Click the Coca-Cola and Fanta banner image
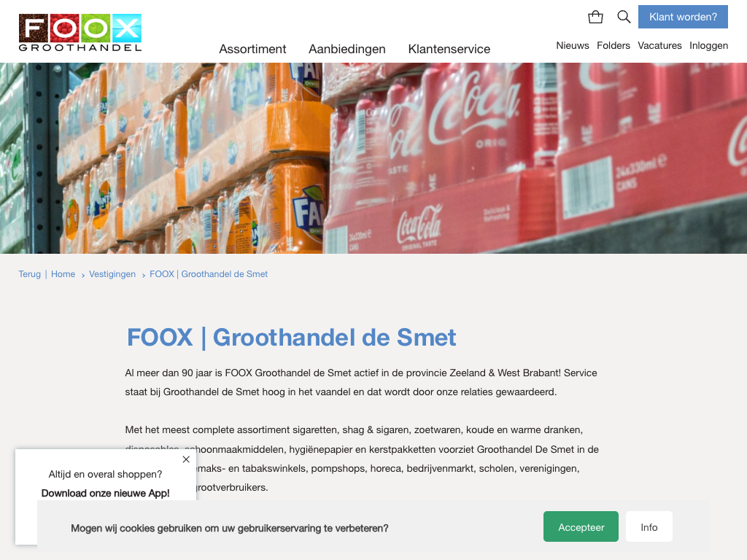The width and height of the screenshot is (747, 560). coord(373,158)
